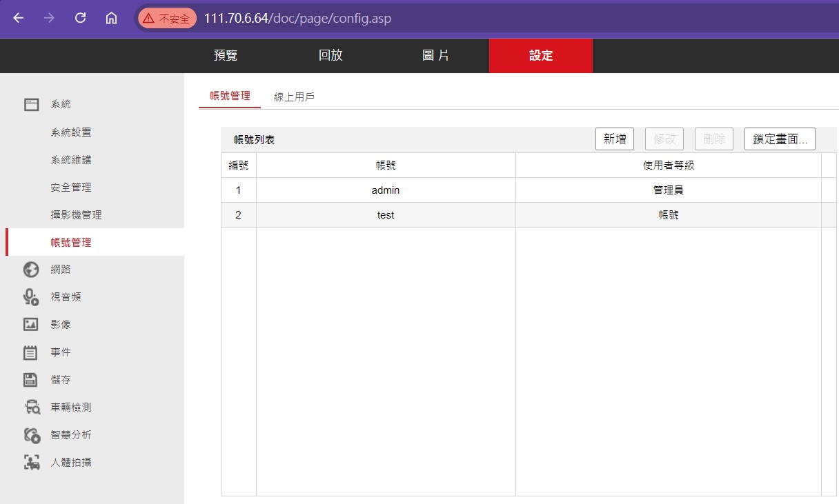Click the 影像 picture icon

[31, 324]
